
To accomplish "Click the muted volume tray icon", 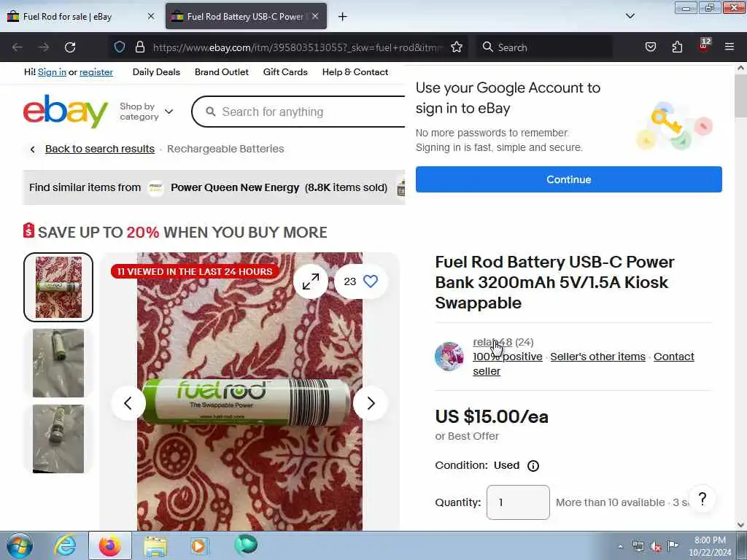I will [656, 547].
